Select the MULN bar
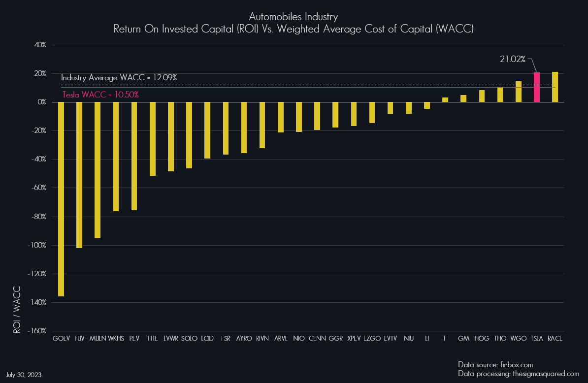This screenshot has height=383, width=588. click(x=98, y=170)
